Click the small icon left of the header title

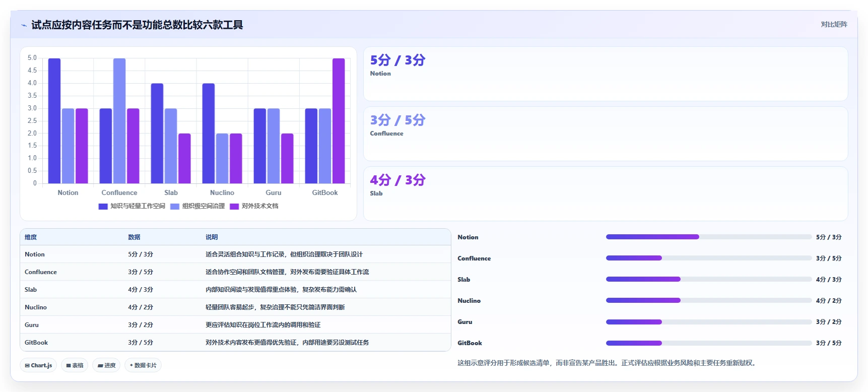24,25
